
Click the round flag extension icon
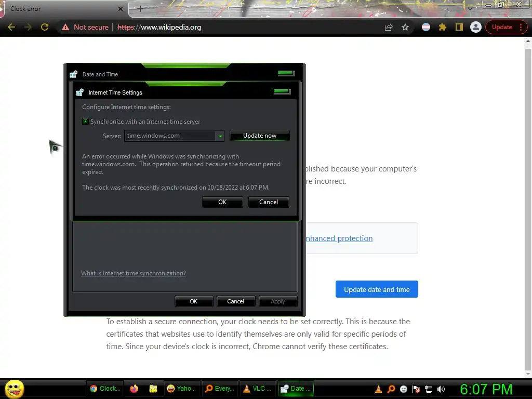[x=426, y=27]
